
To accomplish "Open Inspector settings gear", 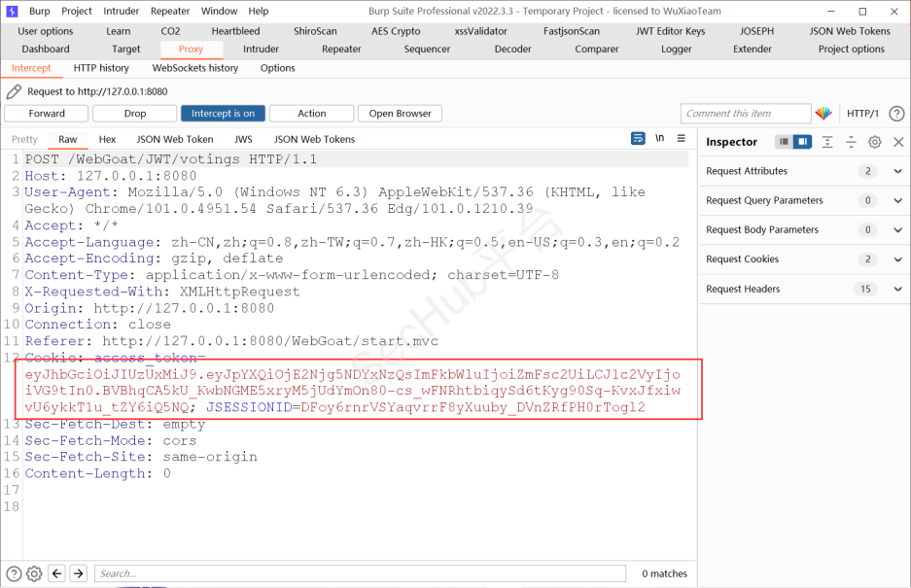I will point(874,142).
